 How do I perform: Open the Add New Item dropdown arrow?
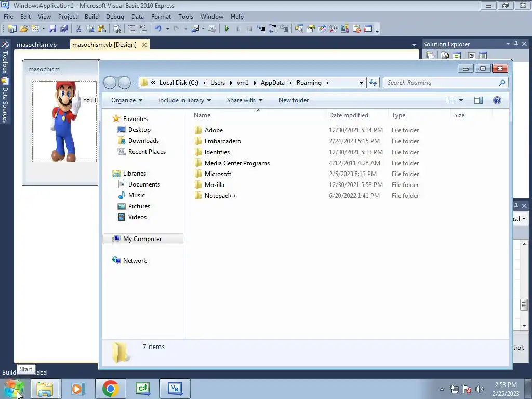tap(44, 29)
